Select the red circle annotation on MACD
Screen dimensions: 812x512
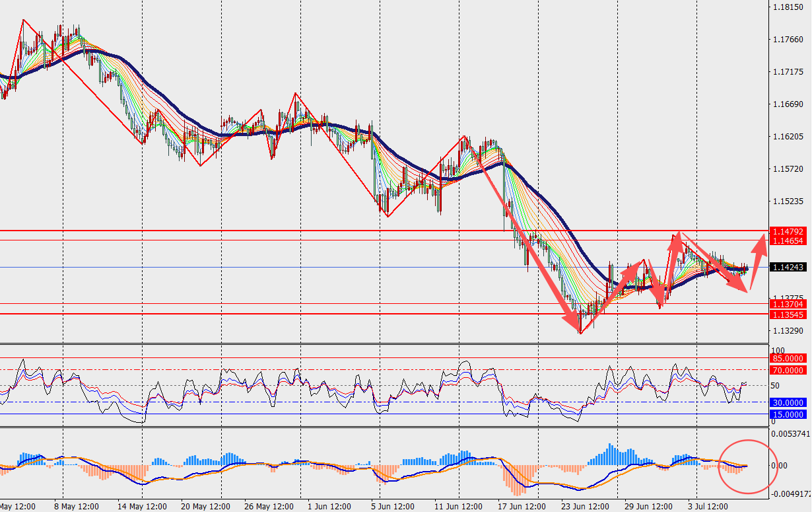coord(745,466)
